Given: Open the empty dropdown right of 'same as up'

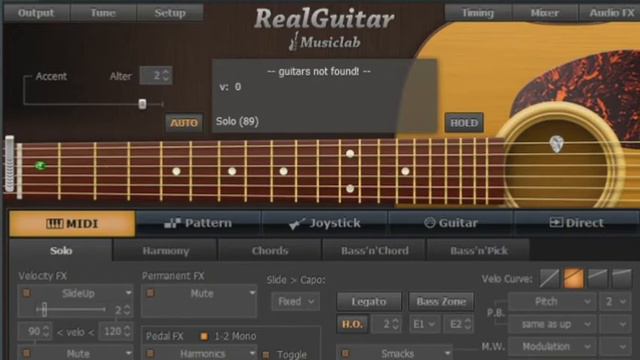Looking at the screenshot, I should coord(615,324).
